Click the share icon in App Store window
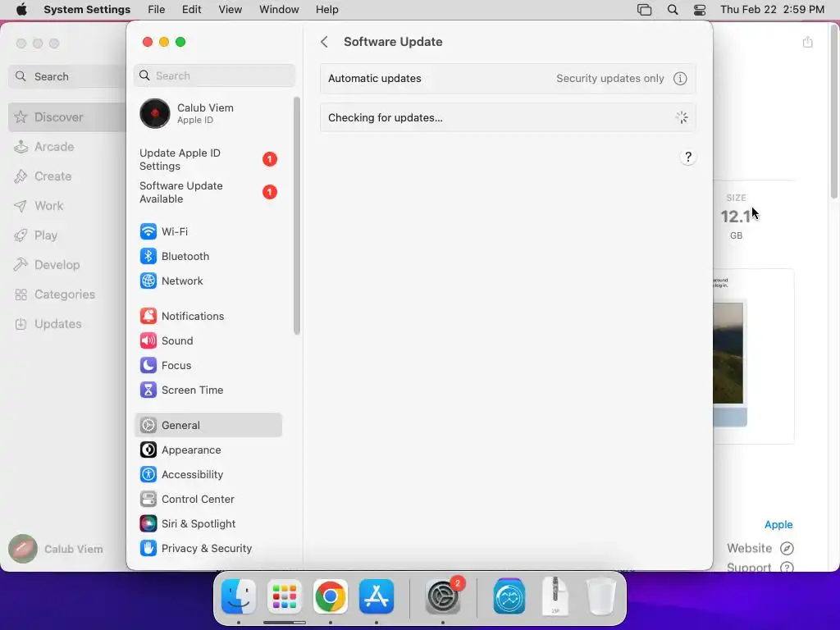The height and width of the screenshot is (630, 840). click(808, 42)
